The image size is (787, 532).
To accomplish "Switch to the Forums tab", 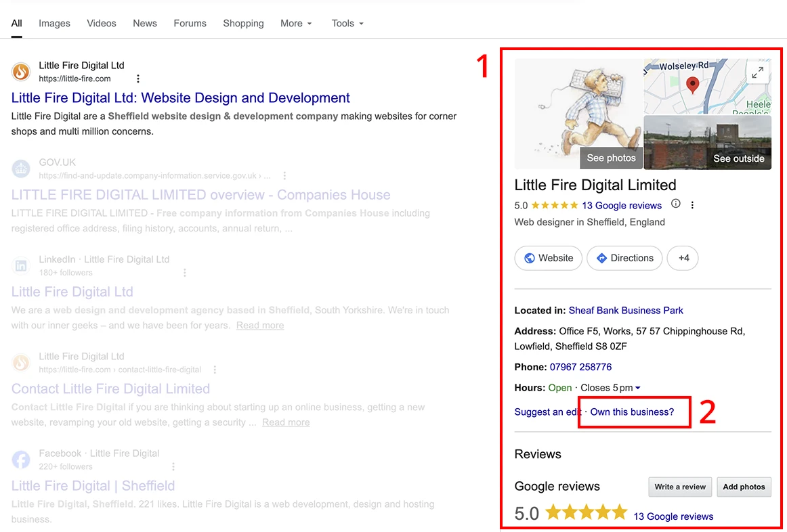I will [x=190, y=24].
